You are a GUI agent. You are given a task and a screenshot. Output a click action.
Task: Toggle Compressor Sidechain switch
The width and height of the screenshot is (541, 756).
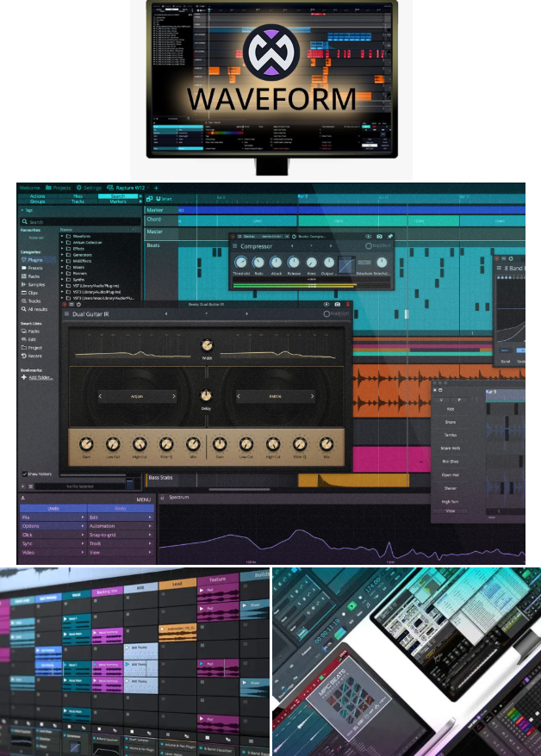pyautogui.click(x=364, y=263)
